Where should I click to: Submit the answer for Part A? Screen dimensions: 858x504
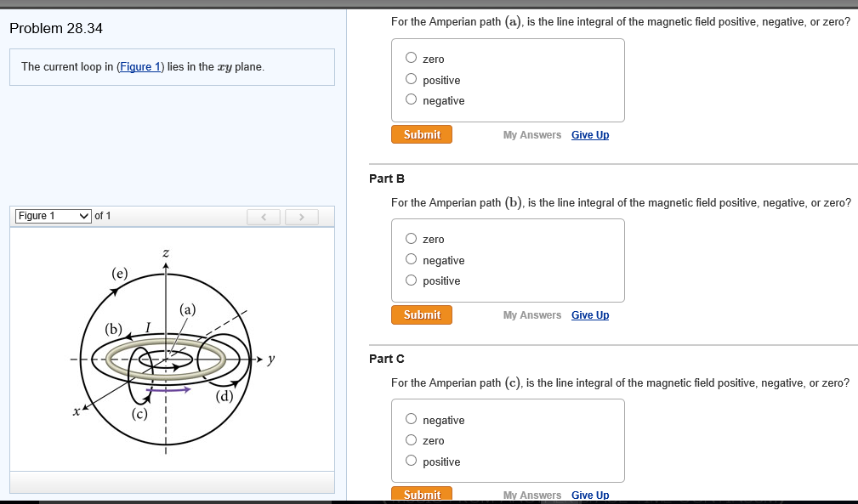(421, 133)
